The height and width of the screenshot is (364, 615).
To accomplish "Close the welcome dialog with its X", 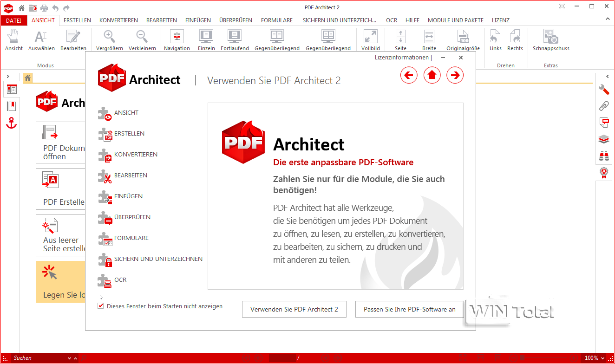I will (x=461, y=58).
